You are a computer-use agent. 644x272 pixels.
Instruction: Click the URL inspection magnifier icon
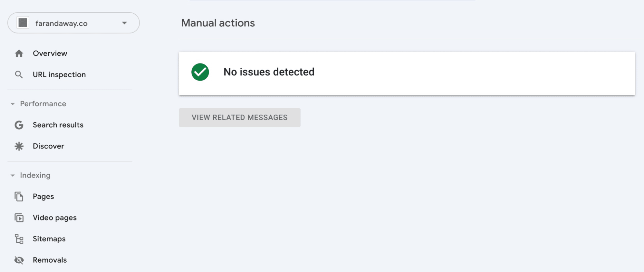19,75
